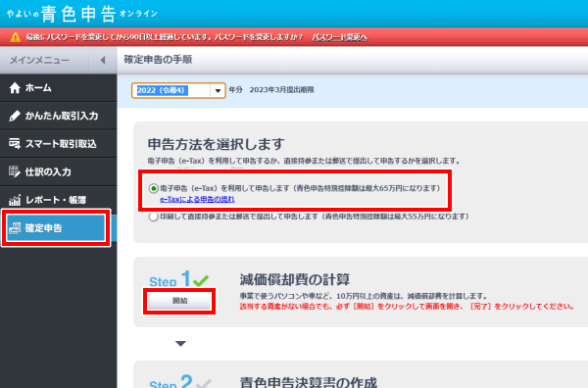This screenshot has height=388, width=588.
Task: Click the やよいの青色申告オンライン logo
Action: (x=82, y=14)
